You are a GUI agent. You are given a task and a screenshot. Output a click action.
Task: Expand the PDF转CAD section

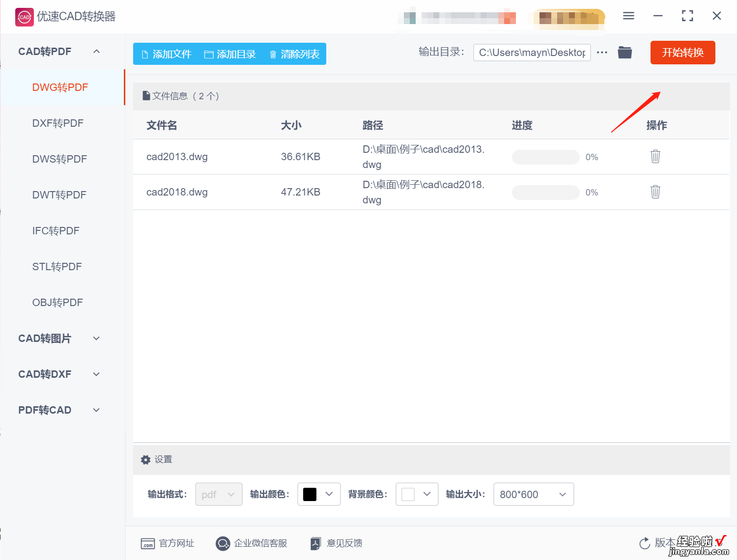point(96,410)
